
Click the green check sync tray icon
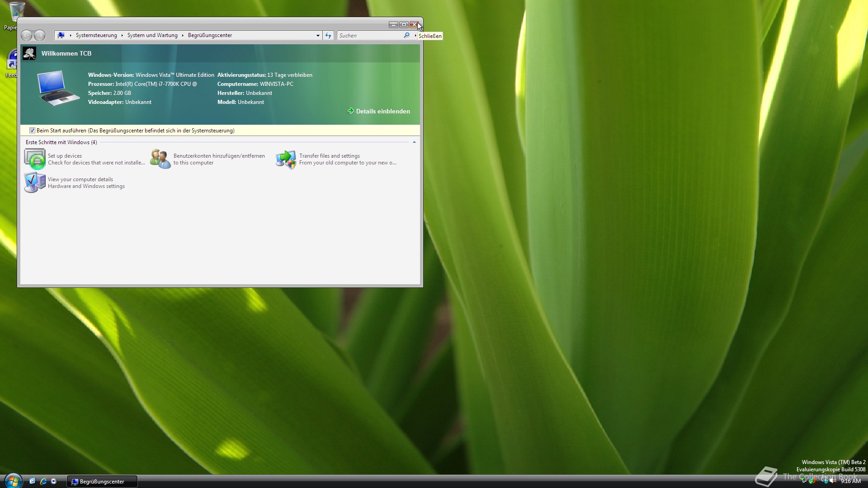812,481
